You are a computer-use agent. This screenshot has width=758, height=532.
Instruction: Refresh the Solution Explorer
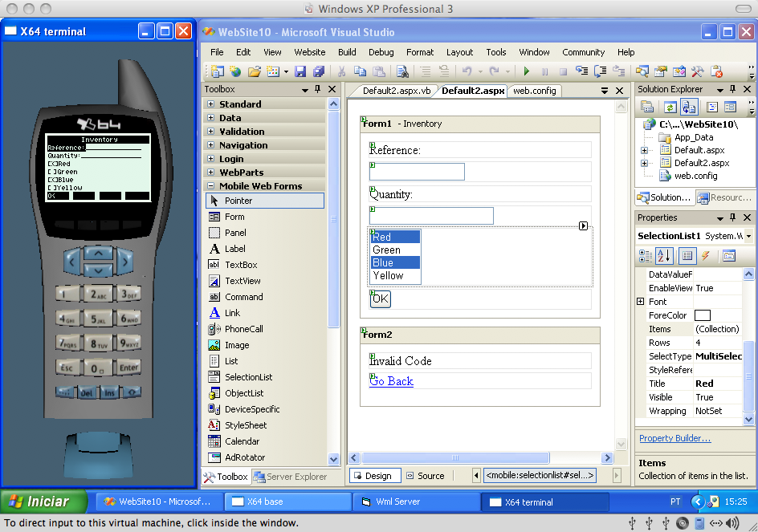tap(670, 107)
